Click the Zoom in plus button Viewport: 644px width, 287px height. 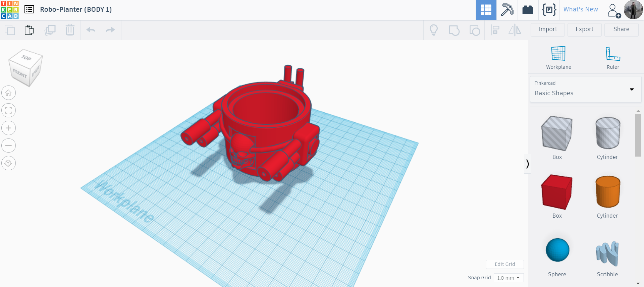point(9,128)
